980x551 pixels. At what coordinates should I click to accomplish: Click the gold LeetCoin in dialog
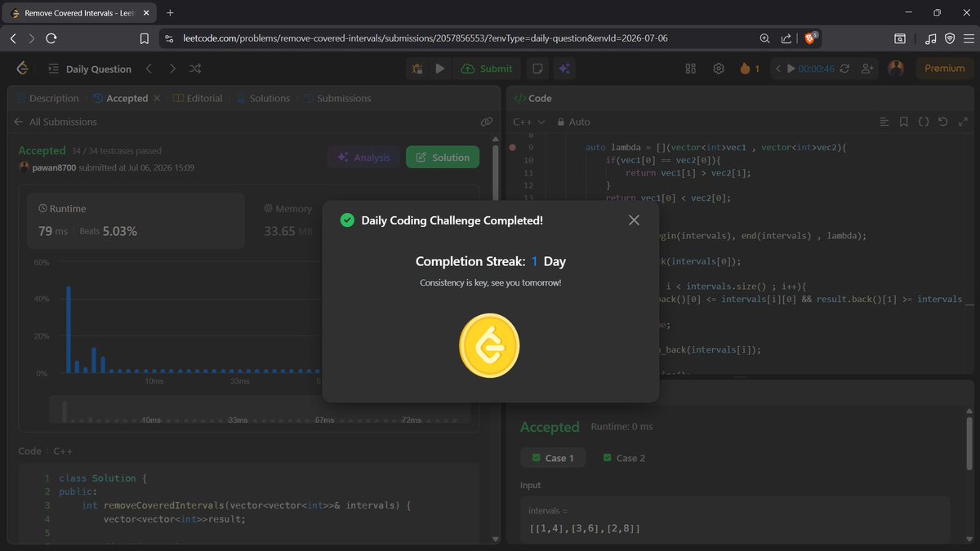click(489, 345)
